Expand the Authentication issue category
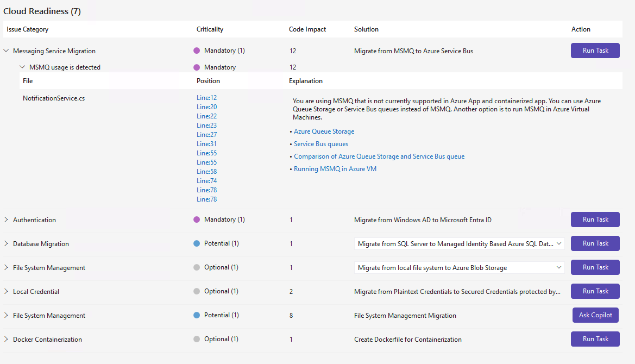Viewport: 635px width, 364px height. [x=6, y=219]
